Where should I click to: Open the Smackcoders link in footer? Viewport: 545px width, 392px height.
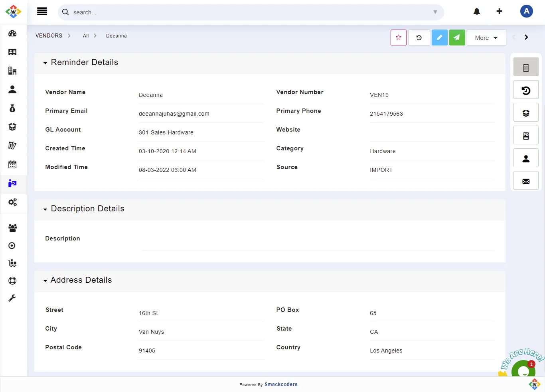[281, 384]
